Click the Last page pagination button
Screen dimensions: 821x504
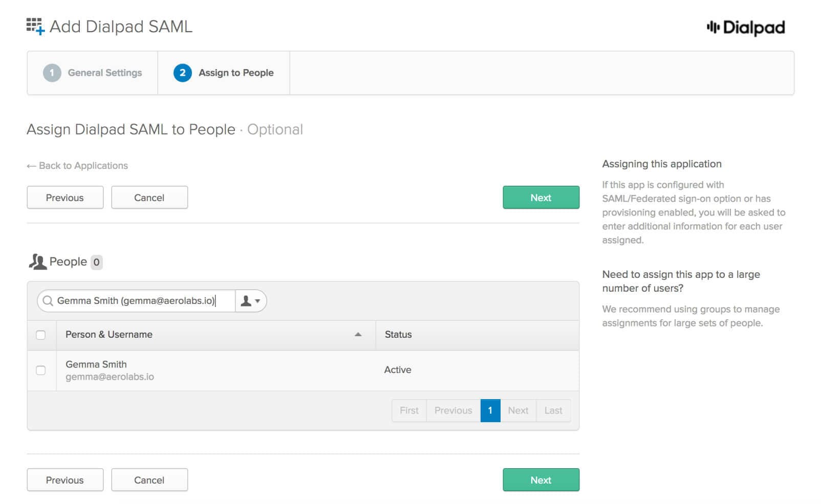553,410
